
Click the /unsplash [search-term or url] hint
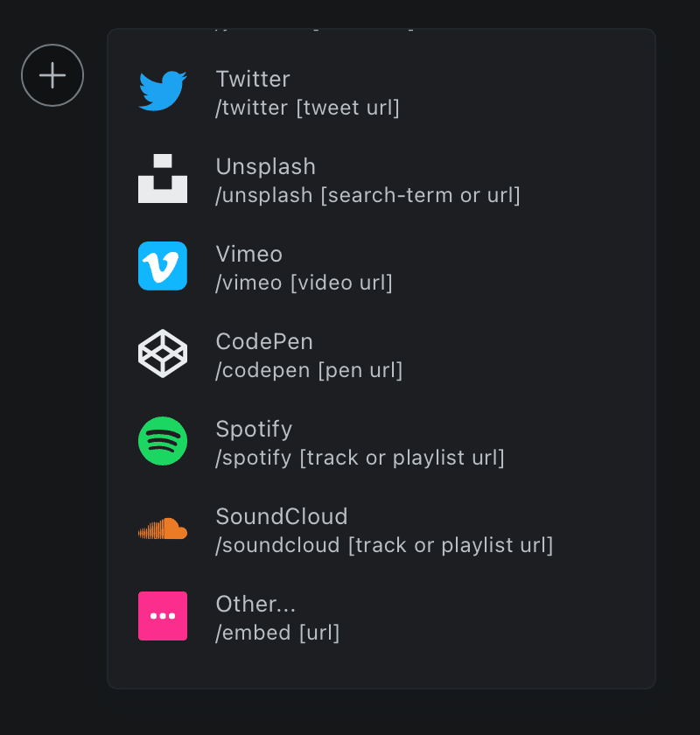(368, 195)
